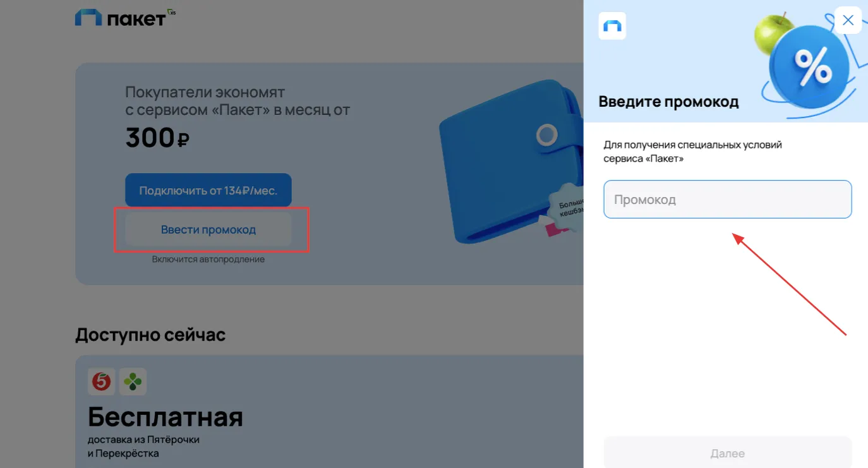Click the Включится автопродление note
The image size is (868, 468).
pyautogui.click(x=208, y=259)
